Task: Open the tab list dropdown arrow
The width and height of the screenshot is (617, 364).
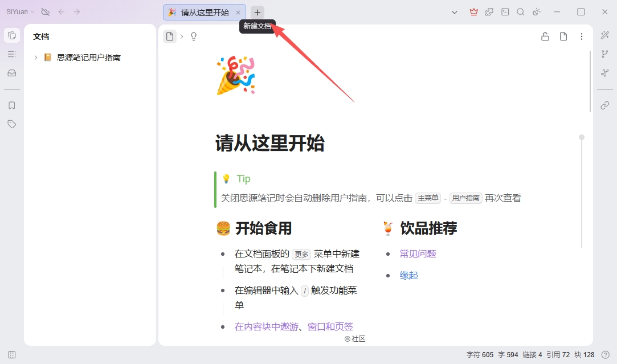Action: pos(455,12)
